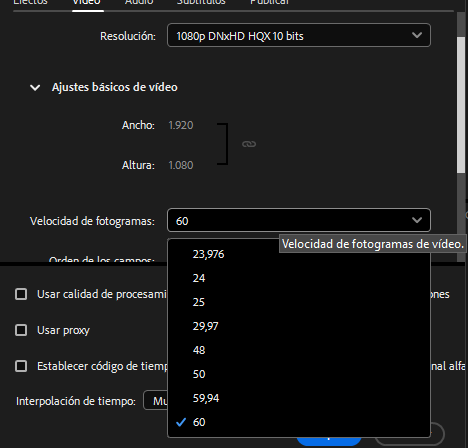Screen dimensions: 468x448
Task: Open the Resolución dropdown
Action: (299, 35)
